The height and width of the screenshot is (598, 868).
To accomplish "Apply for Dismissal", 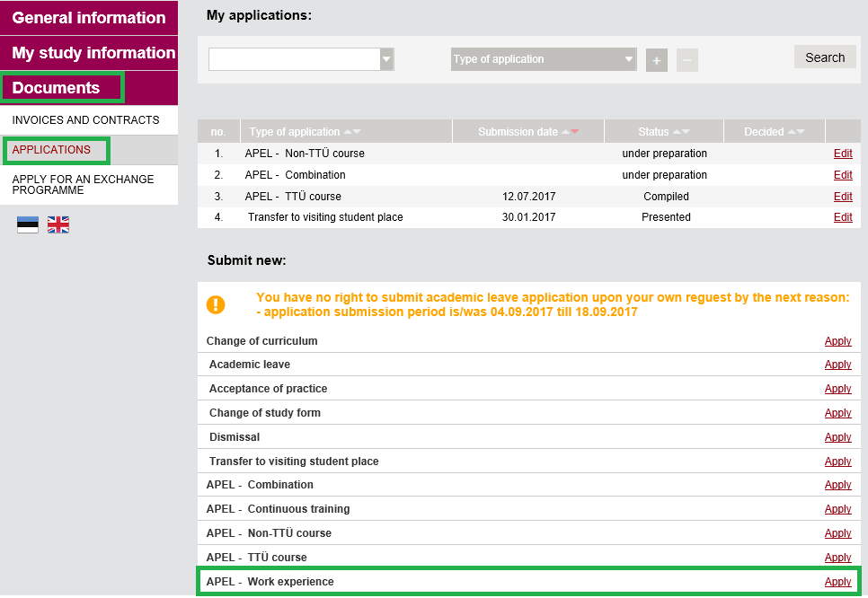I will pos(837,437).
